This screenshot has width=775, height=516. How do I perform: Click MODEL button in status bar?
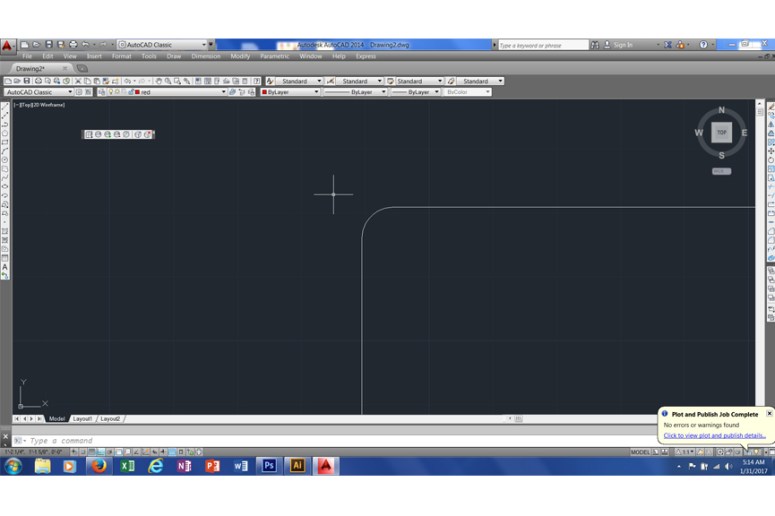(640, 452)
